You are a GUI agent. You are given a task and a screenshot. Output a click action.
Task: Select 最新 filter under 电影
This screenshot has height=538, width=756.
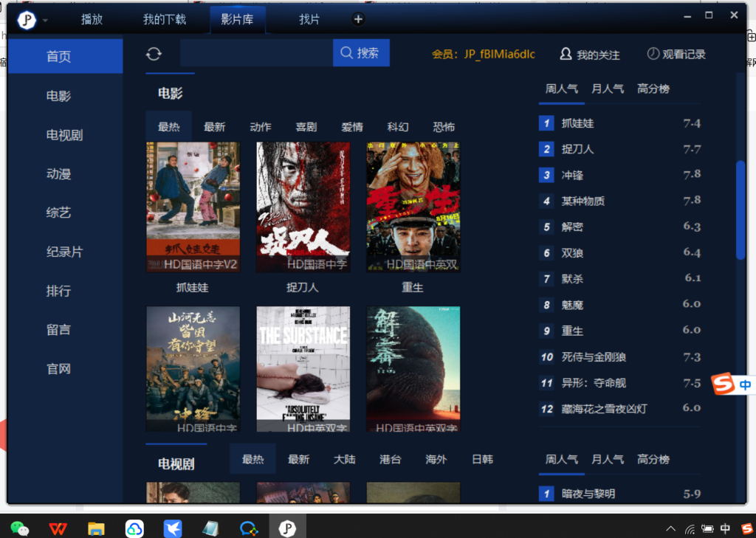click(215, 127)
